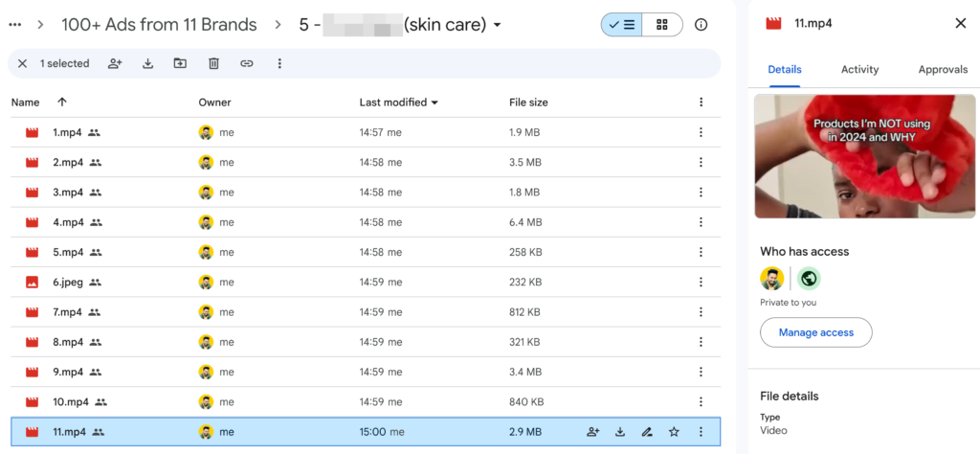Screen dimensions: 980x454
Task: Click the Move to folder icon
Action: point(181,63)
